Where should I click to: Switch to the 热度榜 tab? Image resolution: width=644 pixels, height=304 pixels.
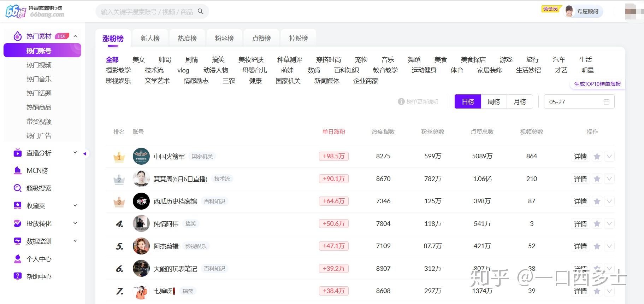pyautogui.click(x=187, y=38)
